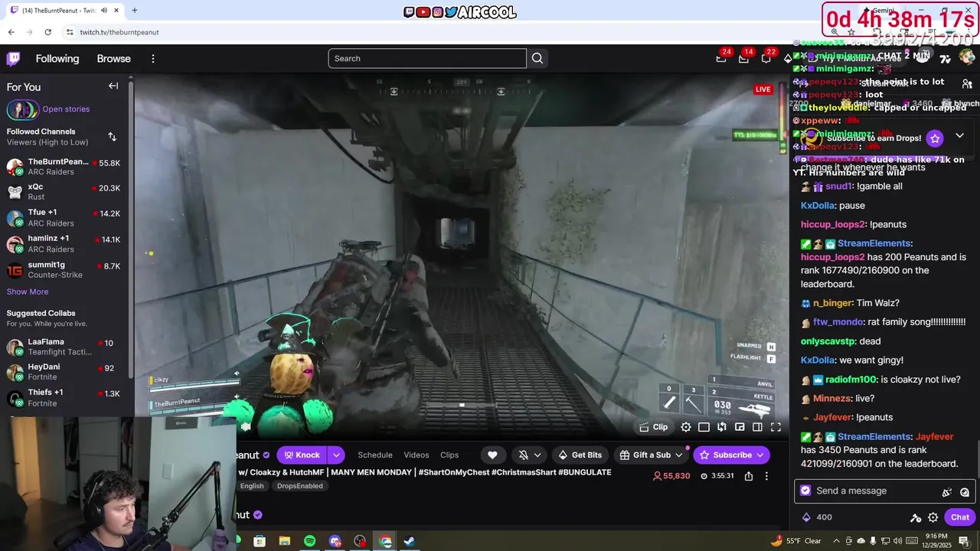This screenshot has width=980, height=551.
Task: Switch to the Schedule tab
Action: (375, 455)
